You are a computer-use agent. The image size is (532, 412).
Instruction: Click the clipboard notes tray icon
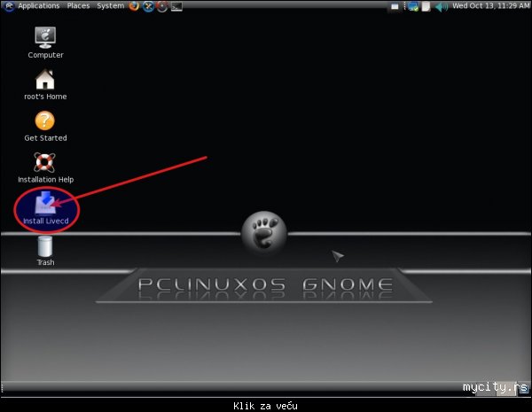(x=426, y=6)
